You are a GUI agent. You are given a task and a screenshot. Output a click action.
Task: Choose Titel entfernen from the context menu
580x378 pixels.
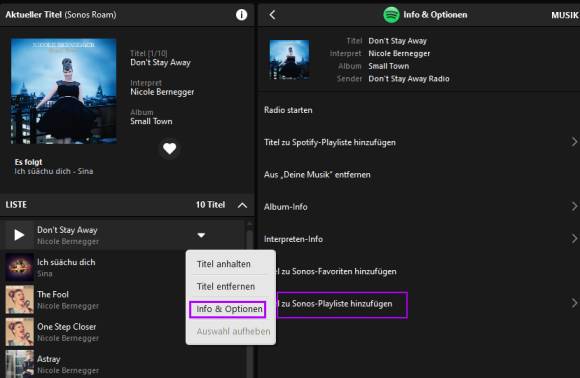click(x=226, y=287)
